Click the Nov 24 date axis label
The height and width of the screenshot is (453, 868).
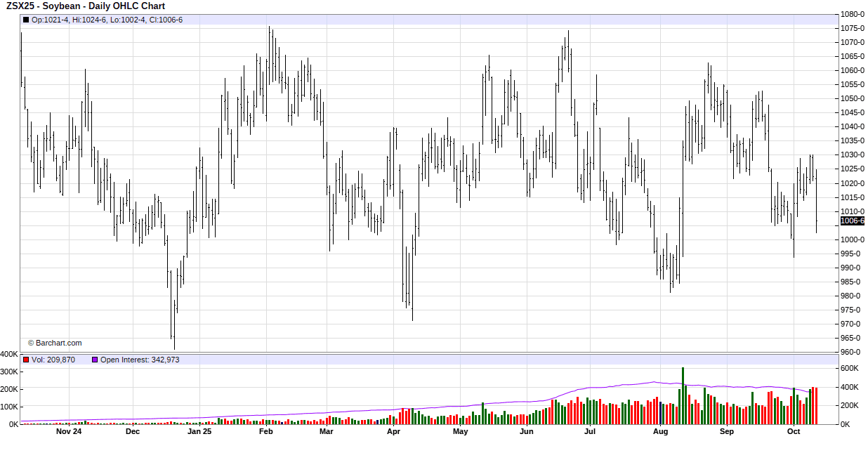(69, 431)
